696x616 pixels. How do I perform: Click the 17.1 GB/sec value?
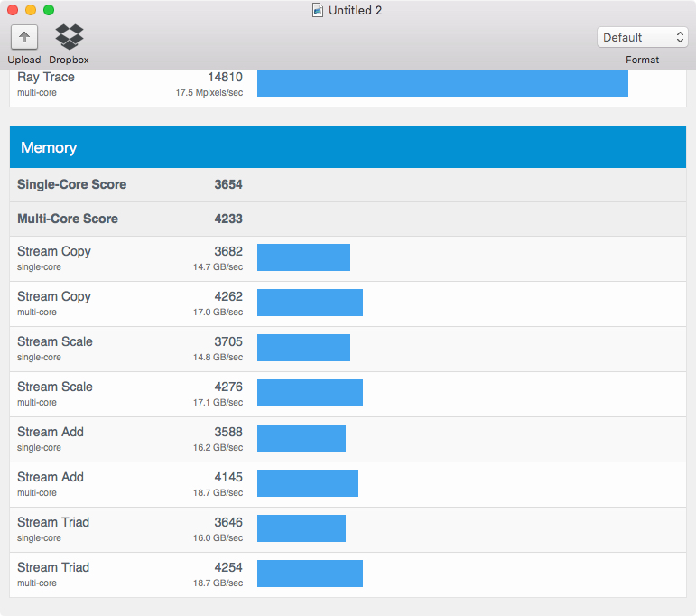[218, 402]
